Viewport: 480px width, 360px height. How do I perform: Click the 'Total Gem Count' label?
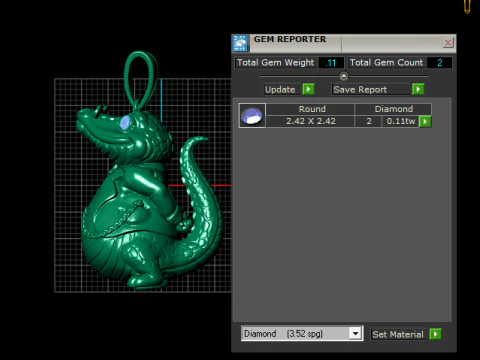pyautogui.click(x=386, y=63)
